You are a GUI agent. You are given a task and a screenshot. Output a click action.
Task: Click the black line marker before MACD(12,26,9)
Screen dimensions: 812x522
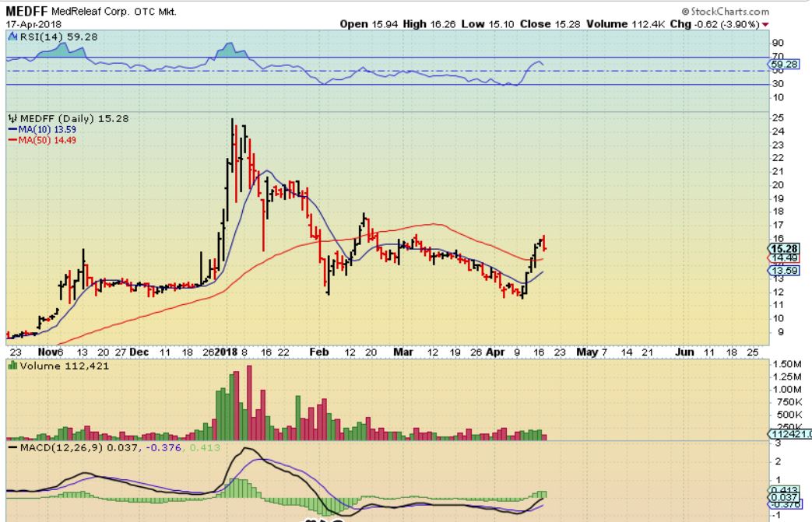12,447
